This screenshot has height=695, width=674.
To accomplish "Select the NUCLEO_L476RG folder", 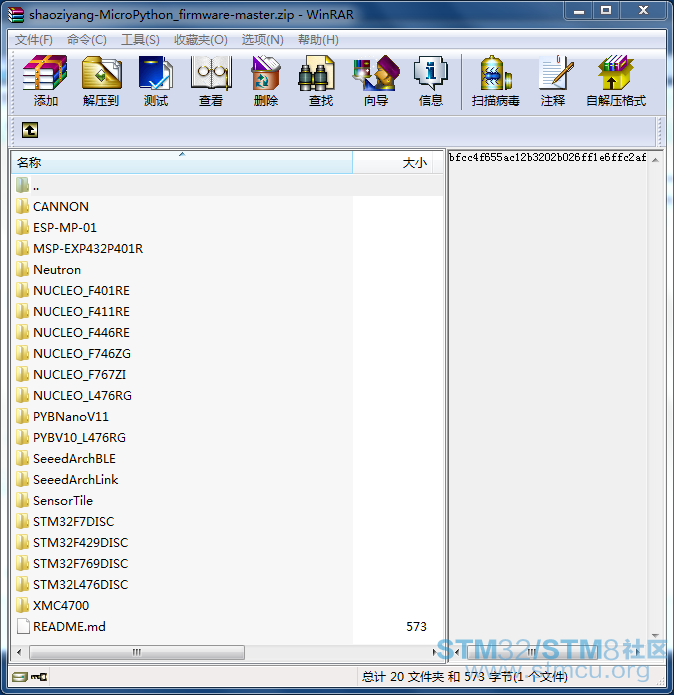I will [x=74, y=395].
